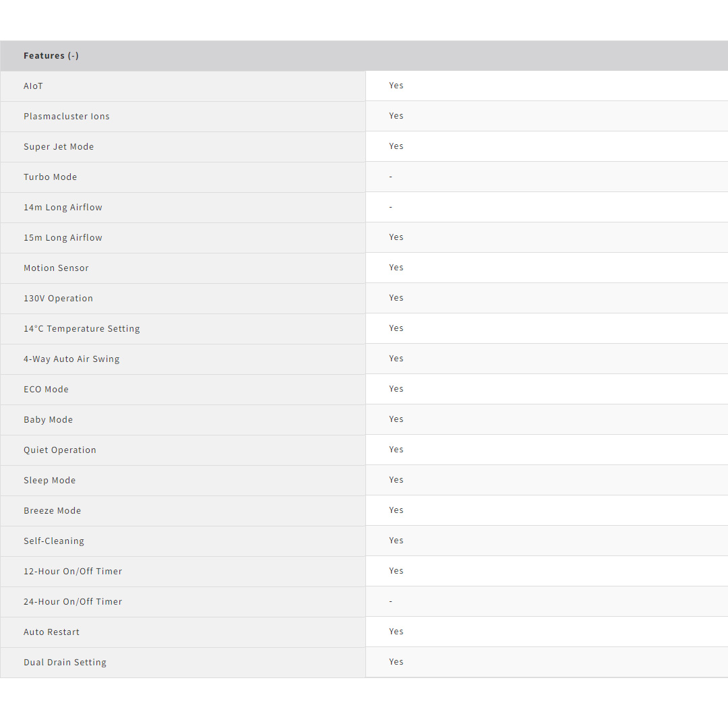Screen dimensions: 728x728
Task: Click the Sleep Mode label
Action: 49,481
